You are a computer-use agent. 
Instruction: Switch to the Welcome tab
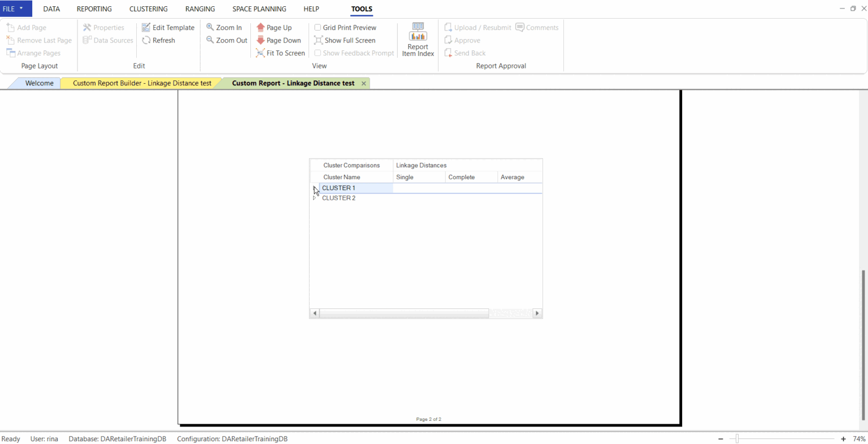click(x=39, y=83)
